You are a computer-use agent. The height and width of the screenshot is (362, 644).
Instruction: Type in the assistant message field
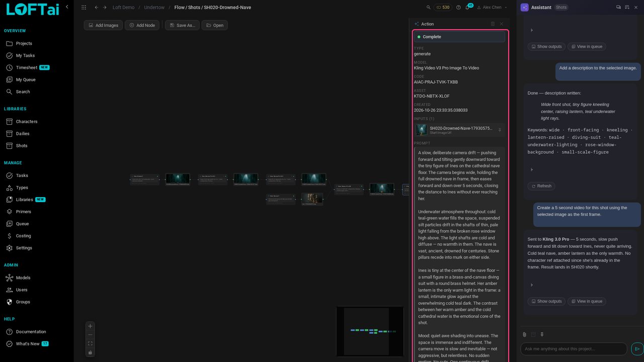[x=574, y=349]
